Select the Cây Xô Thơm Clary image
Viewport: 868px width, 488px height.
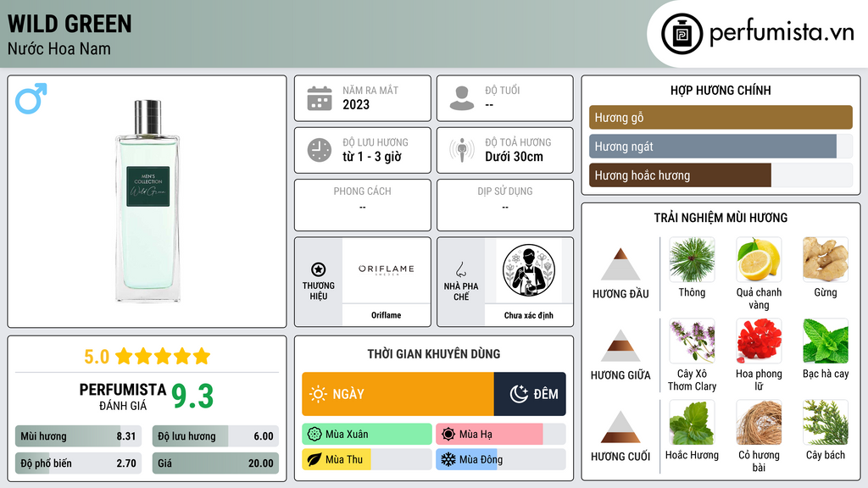pos(692,341)
